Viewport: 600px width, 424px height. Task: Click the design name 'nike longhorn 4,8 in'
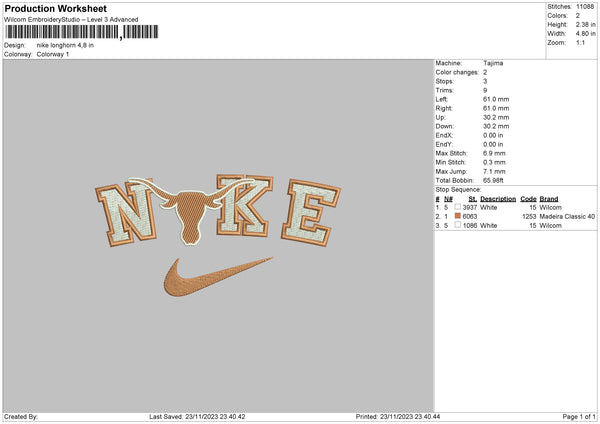click(x=65, y=45)
